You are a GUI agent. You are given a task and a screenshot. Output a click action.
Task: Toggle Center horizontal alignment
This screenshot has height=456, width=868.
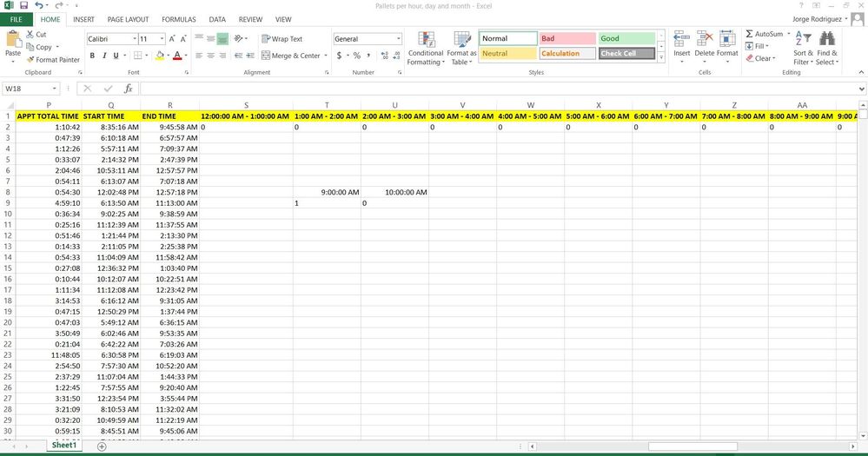[210, 56]
